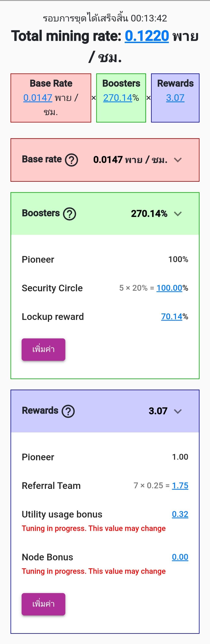
Task: Click the Utility usage bonus 0.32 link
Action: 180,514
